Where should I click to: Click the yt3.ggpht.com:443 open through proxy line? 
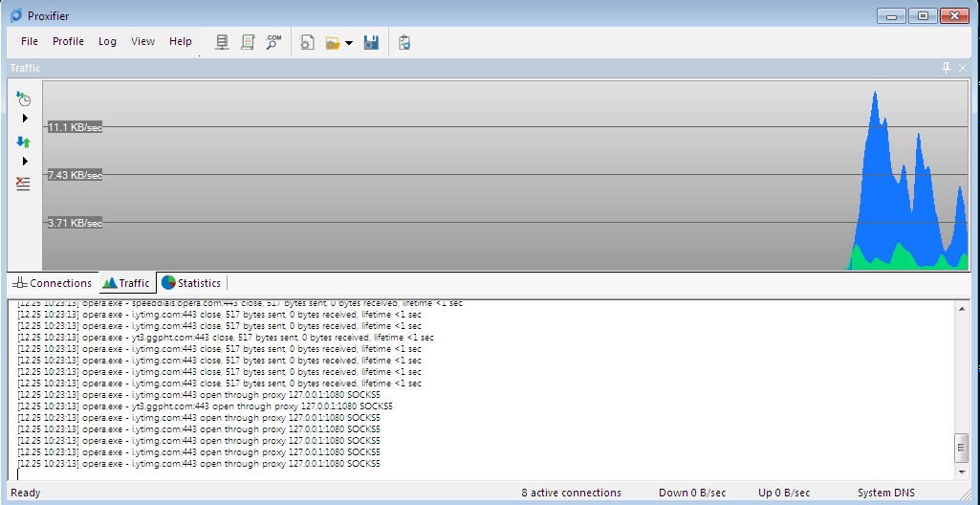(205, 406)
